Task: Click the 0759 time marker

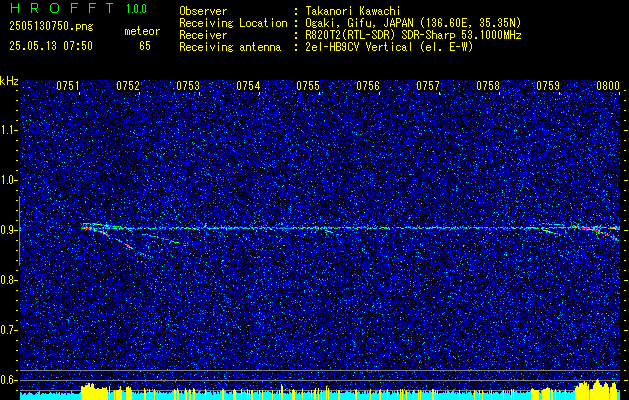Action: (548, 86)
